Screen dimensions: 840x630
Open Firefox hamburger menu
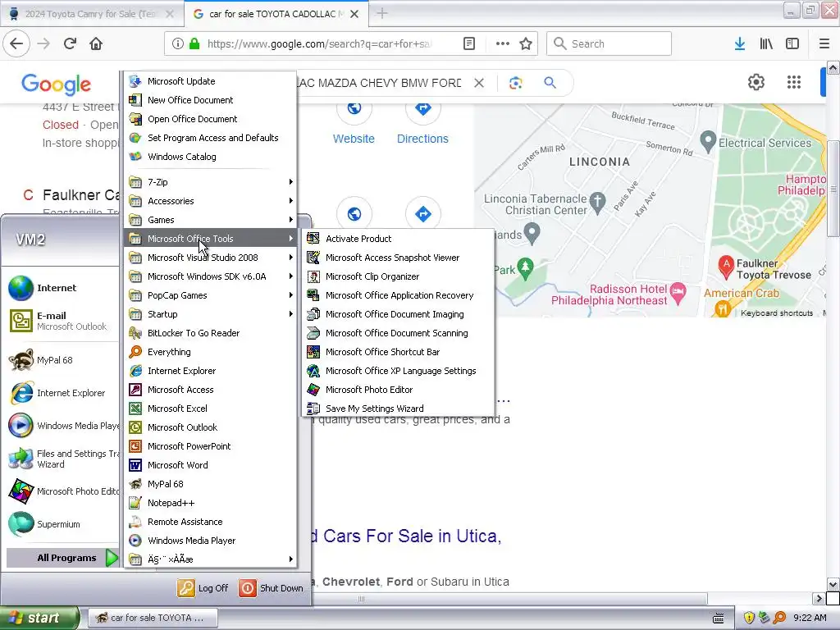[x=824, y=44]
